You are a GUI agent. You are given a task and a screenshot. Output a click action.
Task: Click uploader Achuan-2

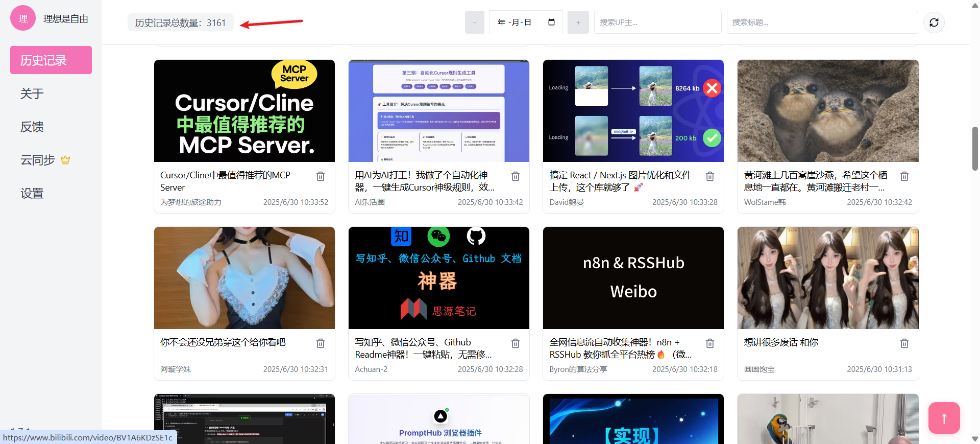pyautogui.click(x=371, y=369)
